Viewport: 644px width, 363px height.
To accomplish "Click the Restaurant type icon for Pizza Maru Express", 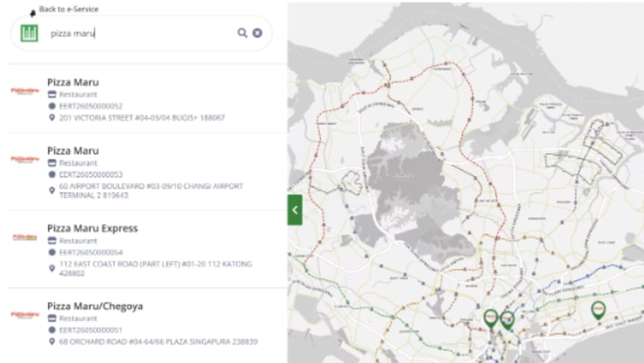I will tap(52, 240).
